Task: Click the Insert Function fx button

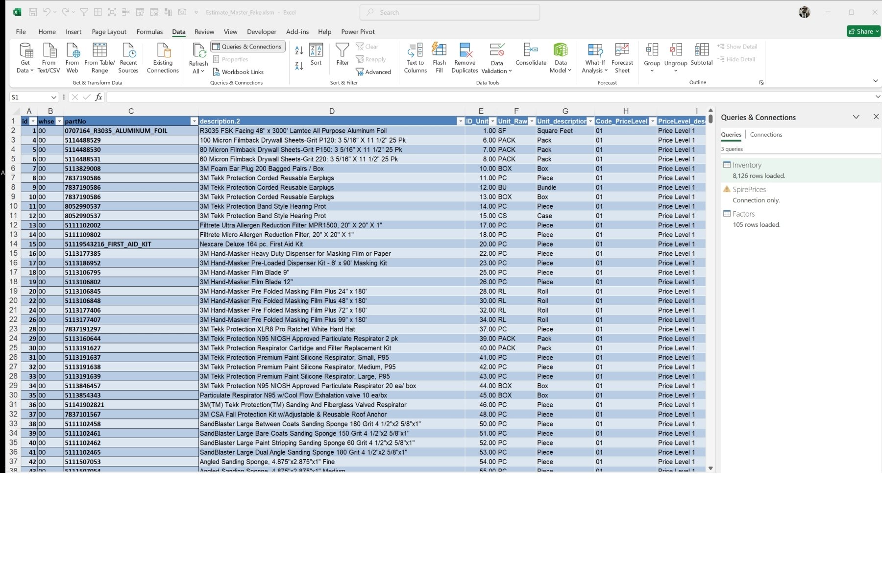Action: tap(98, 98)
